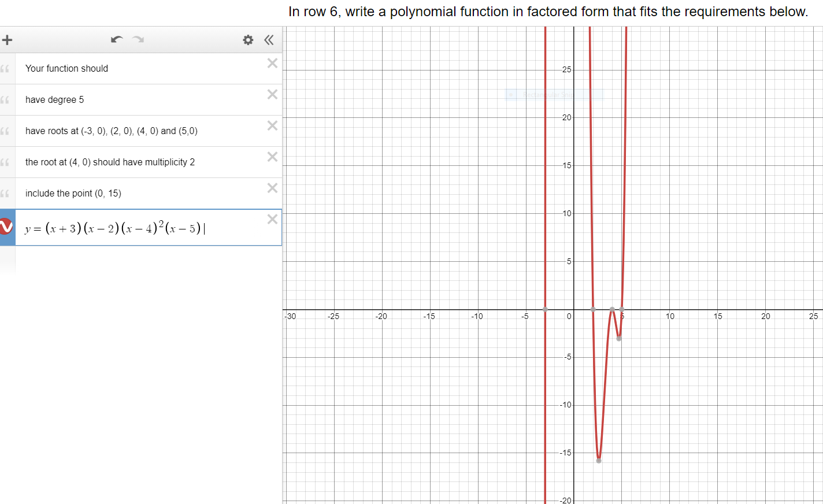This screenshot has width=823, height=504.
Task: Select the gray local minimum point on the curve
Action: (598, 460)
